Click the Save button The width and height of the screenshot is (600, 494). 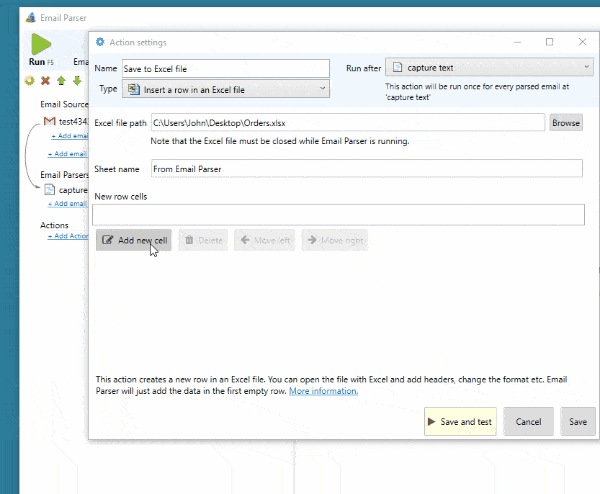point(578,422)
